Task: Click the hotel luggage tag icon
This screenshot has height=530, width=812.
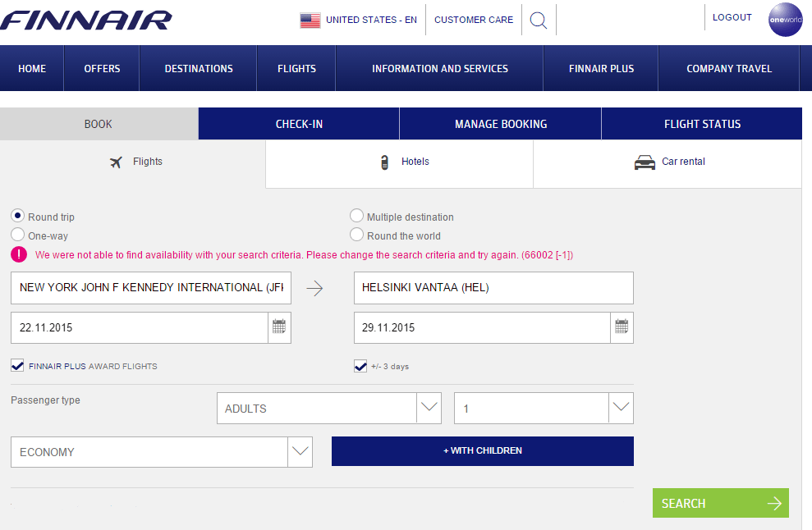Action: coord(385,162)
